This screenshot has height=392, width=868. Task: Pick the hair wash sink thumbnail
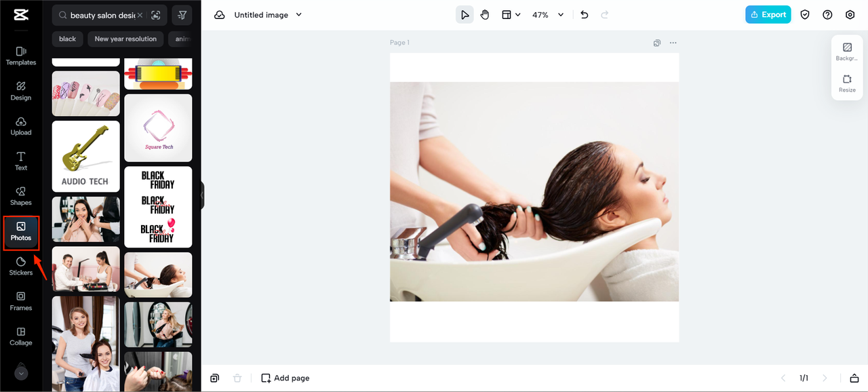[158, 275]
